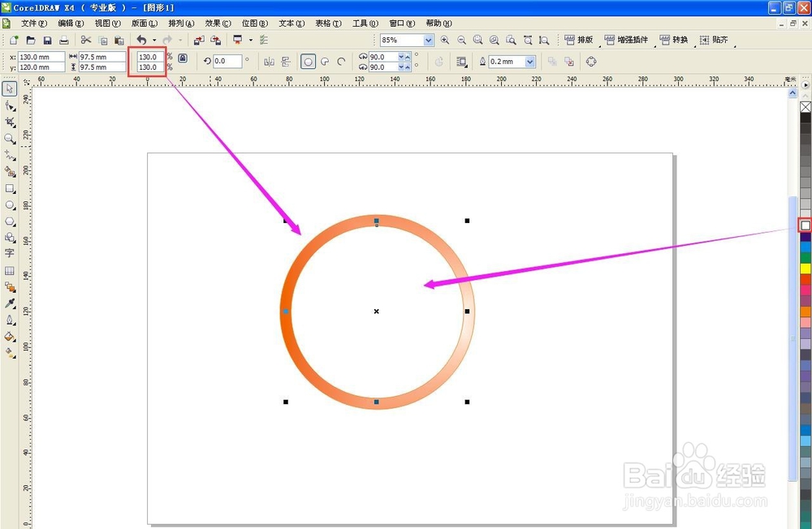Click the 贴齐 toolbar button
This screenshot has height=529, width=812.
point(714,40)
